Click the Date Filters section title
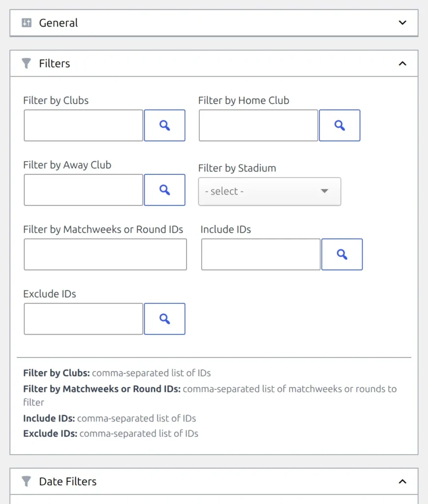This screenshot has width=428, height=504. click(x=68, y=481)
